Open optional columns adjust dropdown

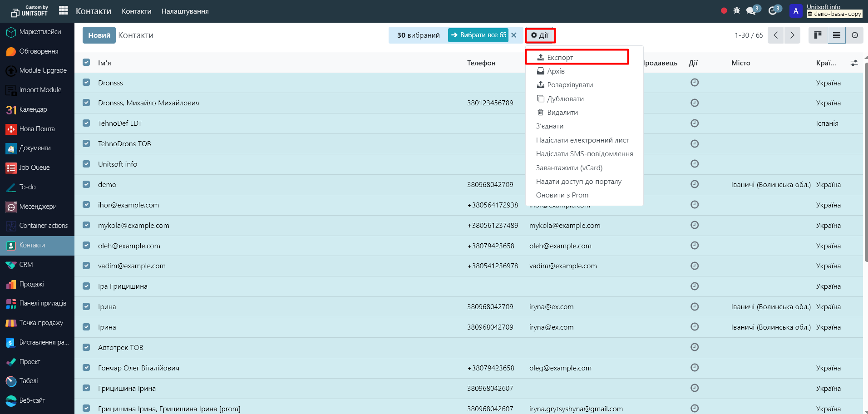[854, 63]
